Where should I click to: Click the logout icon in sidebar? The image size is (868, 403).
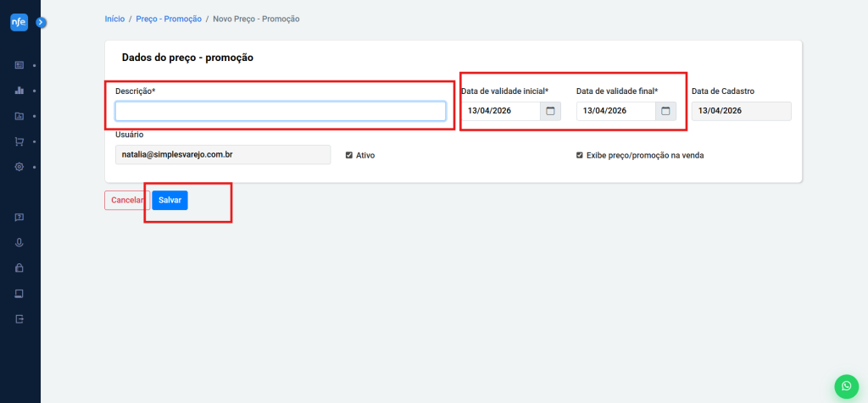point(19,319)
